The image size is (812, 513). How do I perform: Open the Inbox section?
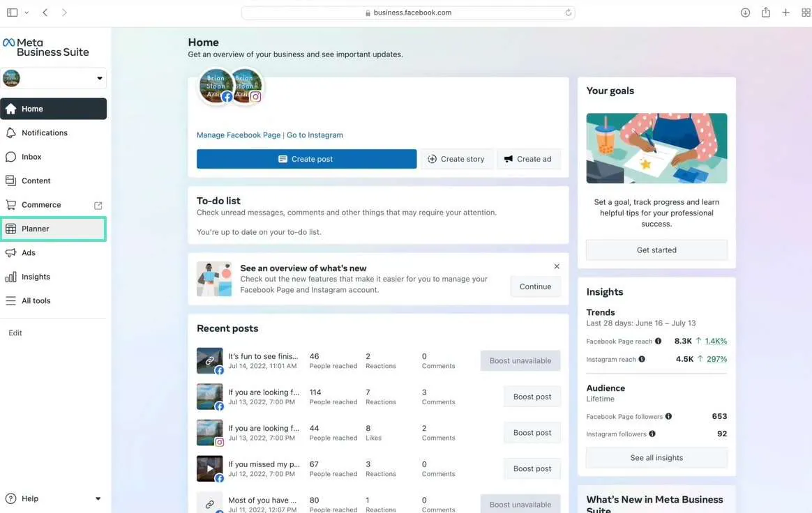point(53,157)
